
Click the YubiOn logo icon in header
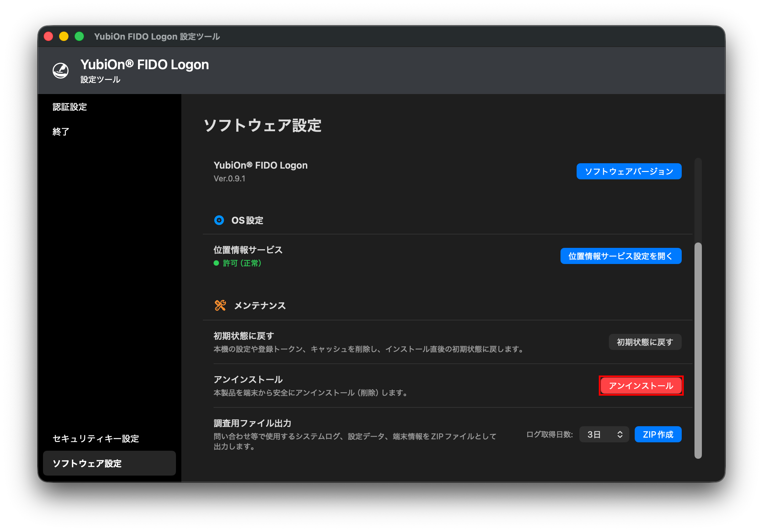[x=61, y=71]
